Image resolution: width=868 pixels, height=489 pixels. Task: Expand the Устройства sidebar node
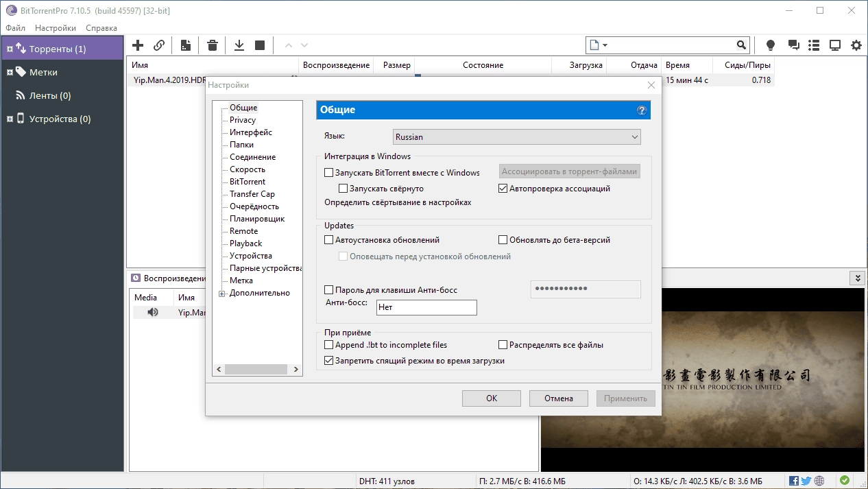[x=10, y=119]
